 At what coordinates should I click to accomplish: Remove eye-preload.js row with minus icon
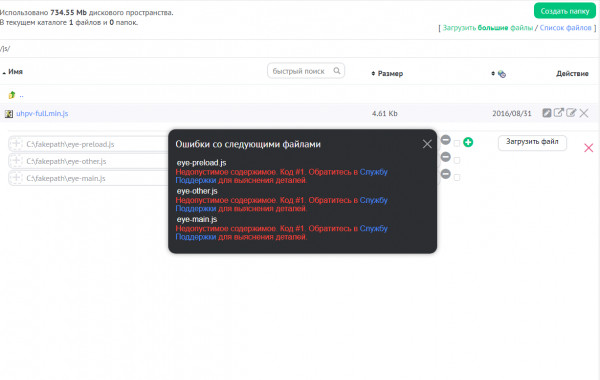(445, 140)
